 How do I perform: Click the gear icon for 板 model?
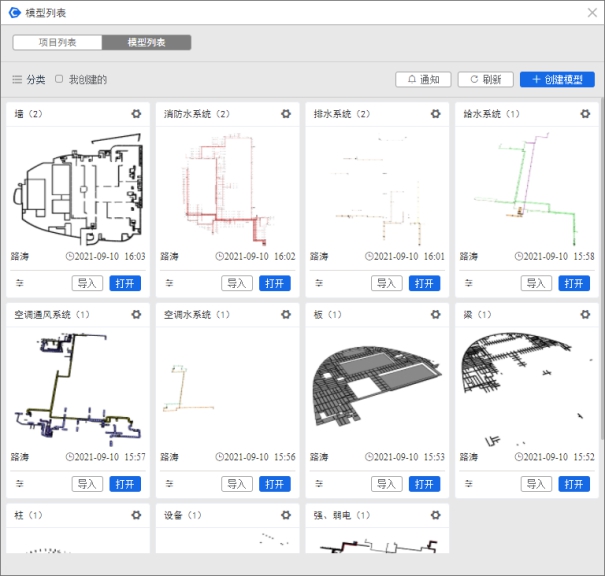pyautogui.click(x=435, y=314)
